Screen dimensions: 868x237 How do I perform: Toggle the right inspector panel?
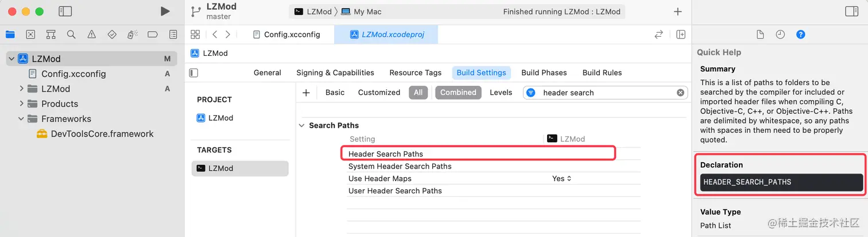pos(852,12)
